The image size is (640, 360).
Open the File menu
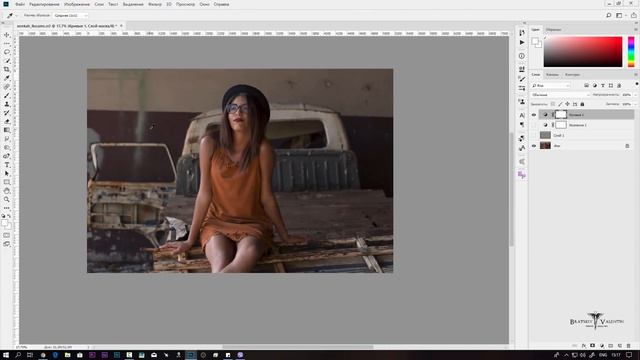point(20,4)
